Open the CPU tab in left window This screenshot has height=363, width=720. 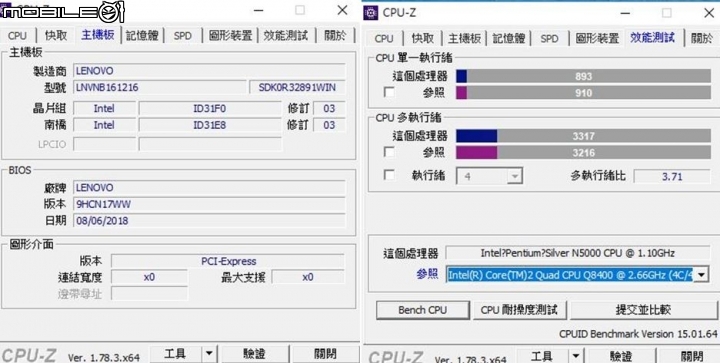coord(17,36)
